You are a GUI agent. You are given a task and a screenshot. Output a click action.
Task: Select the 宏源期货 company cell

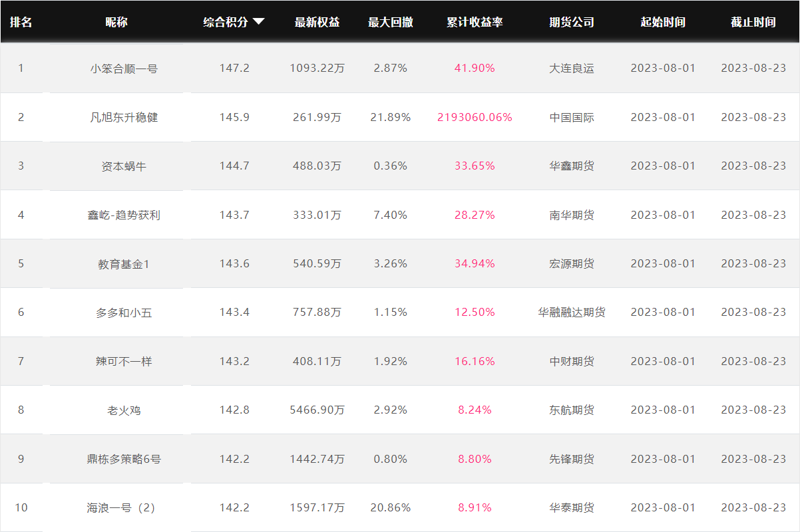point(572,263)
